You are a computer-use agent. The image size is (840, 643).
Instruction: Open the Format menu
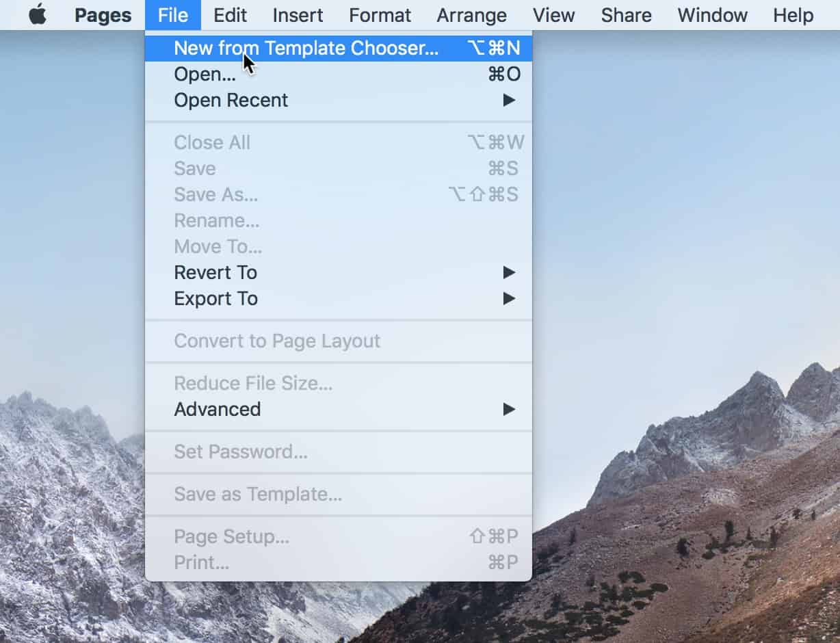click(x=380, y=15)
